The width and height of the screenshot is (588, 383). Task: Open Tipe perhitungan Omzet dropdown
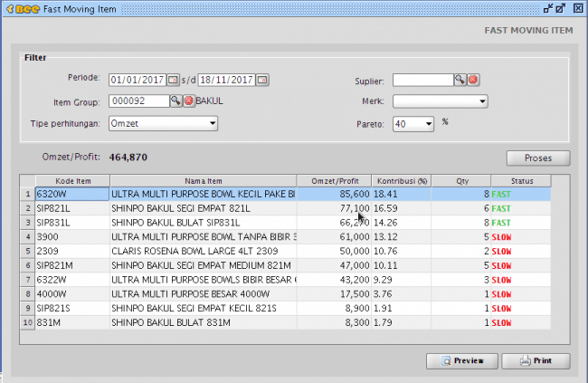[x=163, y=123]
